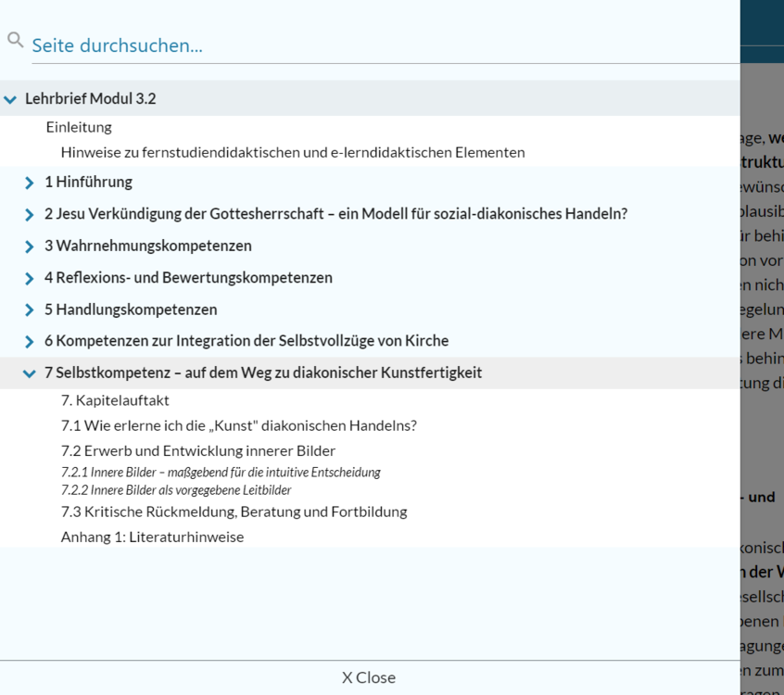This screenshot has width=784, height=695.
Task: Collapse chapter 7 Selbstkompetenz chevron
Action: (x=31, y=373)
